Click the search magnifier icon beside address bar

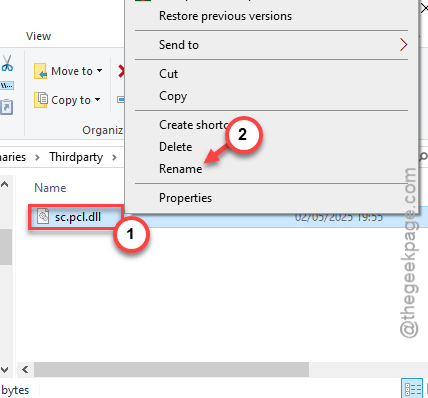(x=423, y=157)
